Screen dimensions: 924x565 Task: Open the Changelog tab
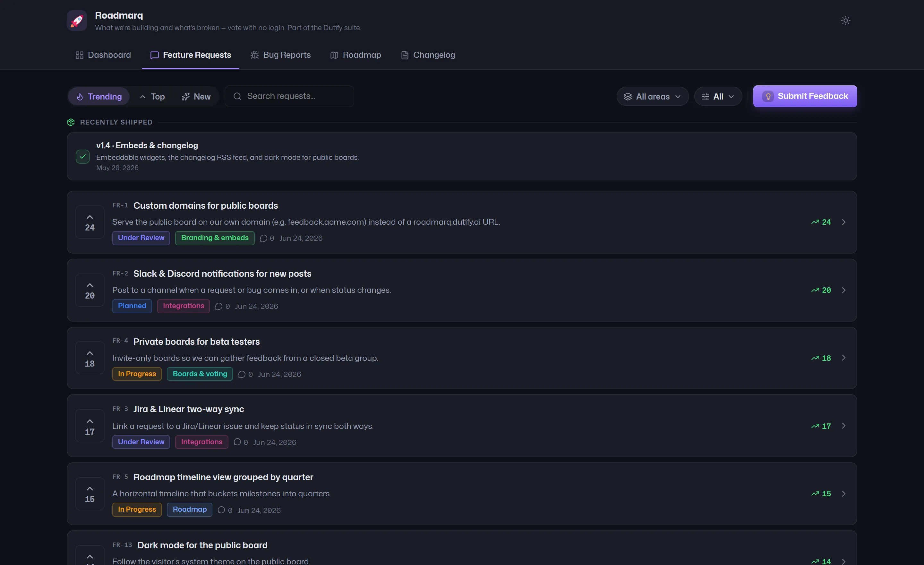pos(428,55)
